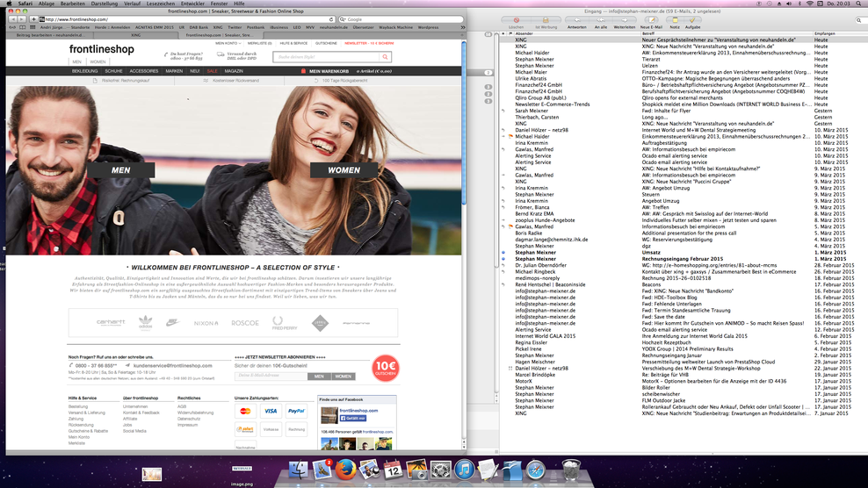This screenshot has height=488, width=868.
Task: Open iTunes from the Dock
Action: 465,470
